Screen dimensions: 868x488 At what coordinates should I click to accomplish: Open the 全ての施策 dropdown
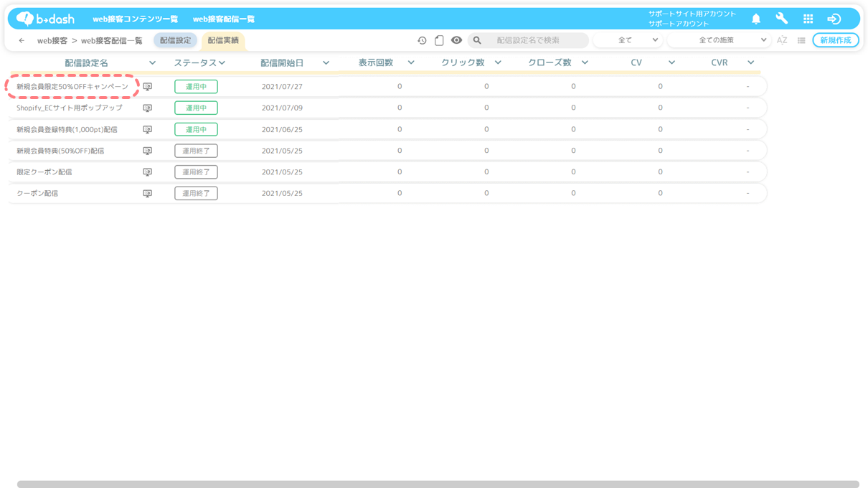coord(719,40)
